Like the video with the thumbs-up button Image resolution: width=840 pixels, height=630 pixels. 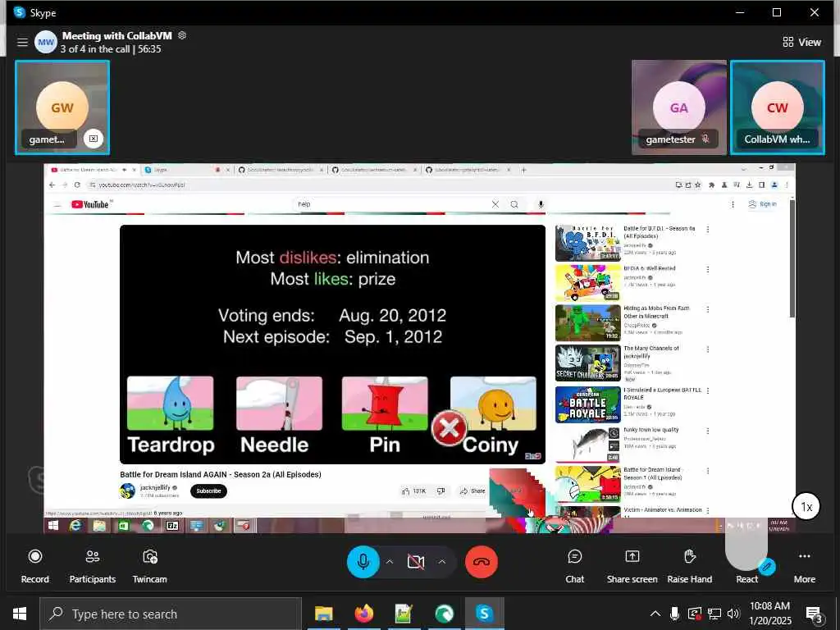[413, 491]
